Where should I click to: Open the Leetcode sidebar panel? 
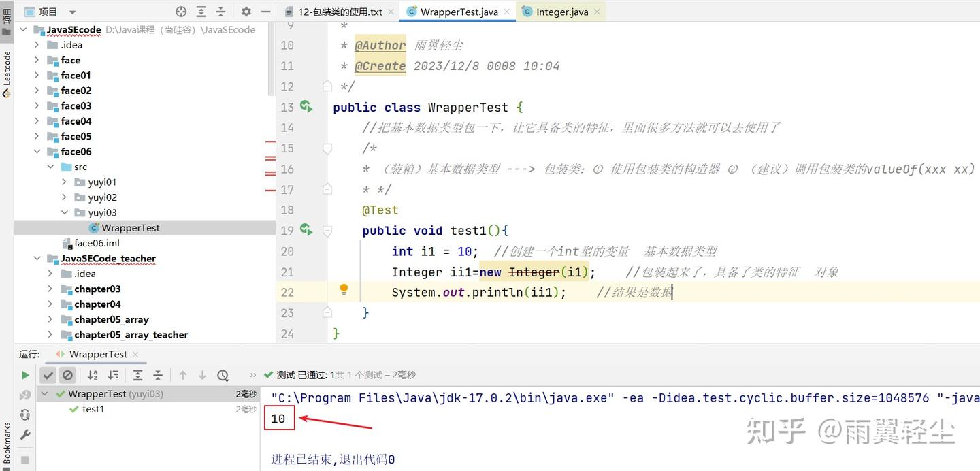tap(5, 68)
